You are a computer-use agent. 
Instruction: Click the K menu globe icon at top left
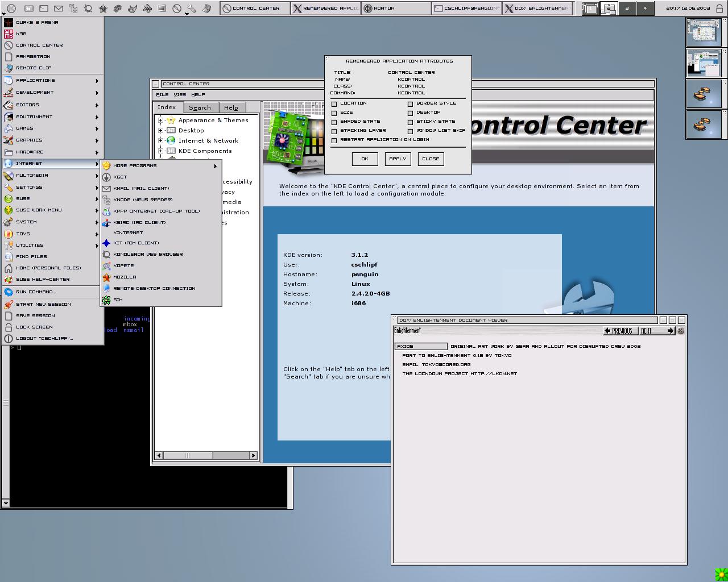click(x=11, y=9)
